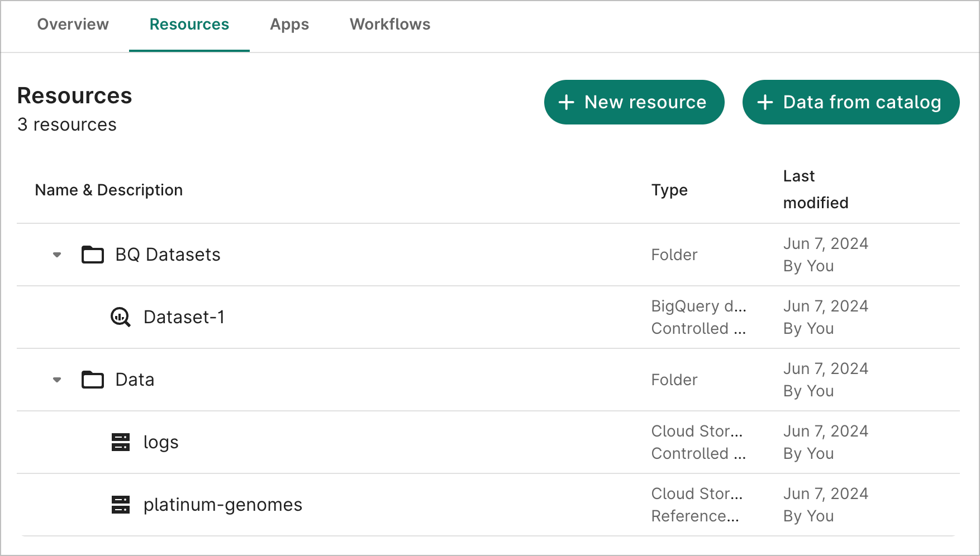Click the Data from catalog button
The height and width of the screenshot is (556, 980).
(851, 102)
